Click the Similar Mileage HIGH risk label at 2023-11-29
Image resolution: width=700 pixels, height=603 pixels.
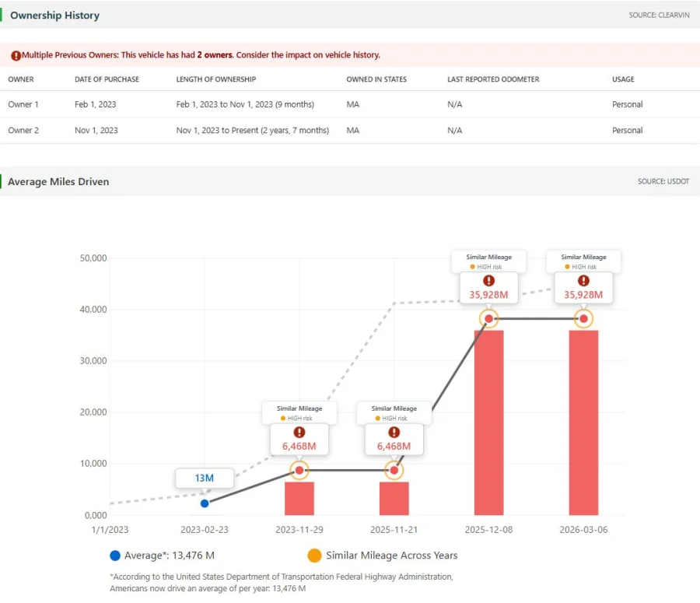[299, 412]
